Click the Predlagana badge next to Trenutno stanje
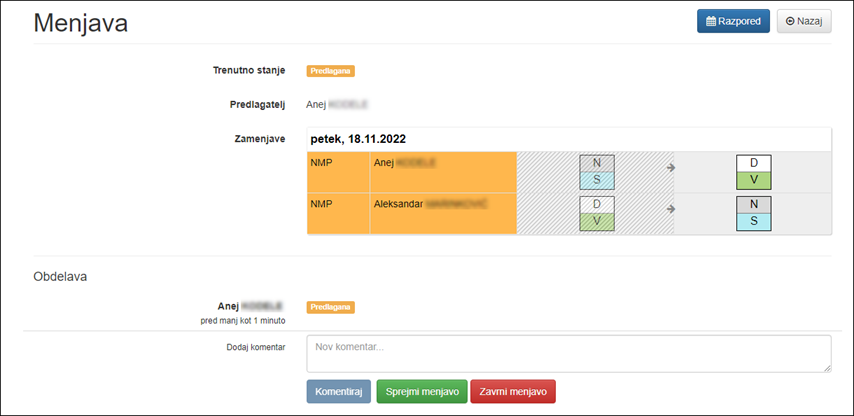 331,71
